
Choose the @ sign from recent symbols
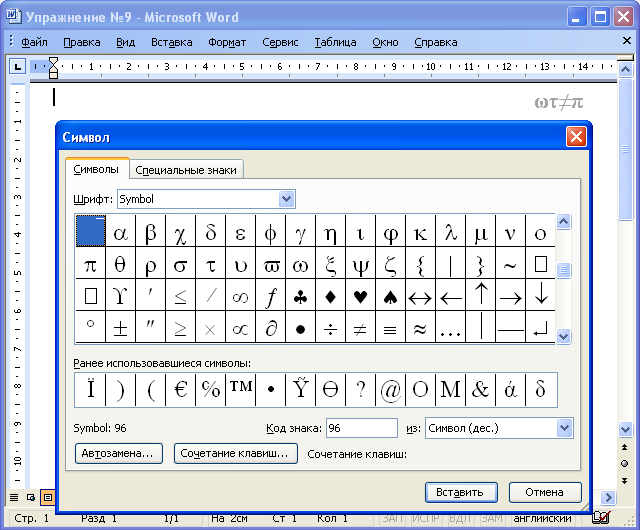tap(391, 389)
